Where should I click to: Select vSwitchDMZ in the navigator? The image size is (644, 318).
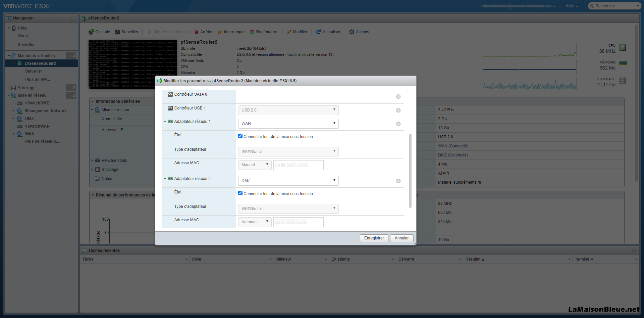[x=37, y=103]
